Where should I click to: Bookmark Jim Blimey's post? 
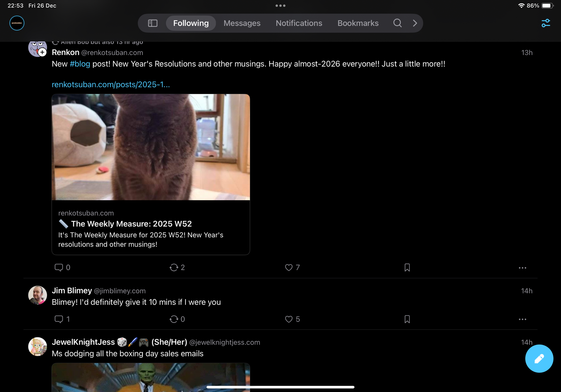pos(407,319)
